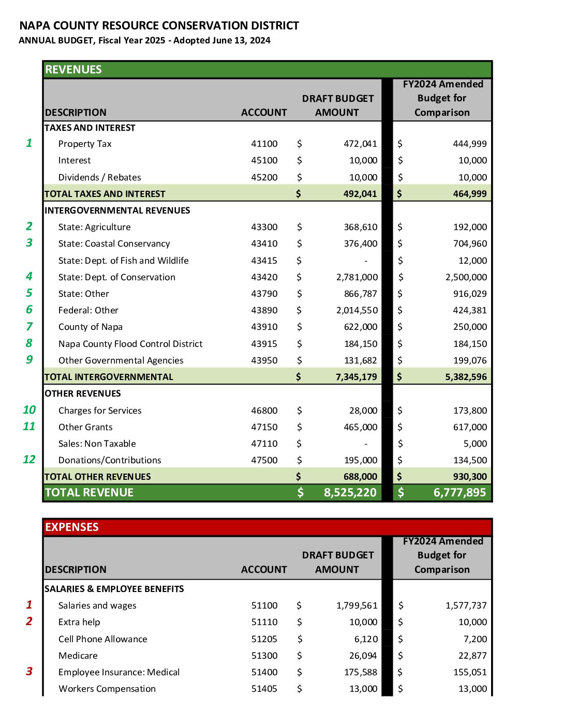Select Other Governmental Agencies amount 131,682
Screen dimensions: 563x728
[x=361, y=360]
